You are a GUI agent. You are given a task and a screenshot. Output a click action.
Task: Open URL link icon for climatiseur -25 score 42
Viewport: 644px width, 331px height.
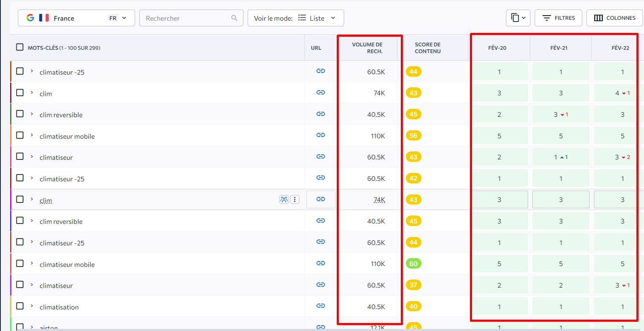tap(321, 178)
